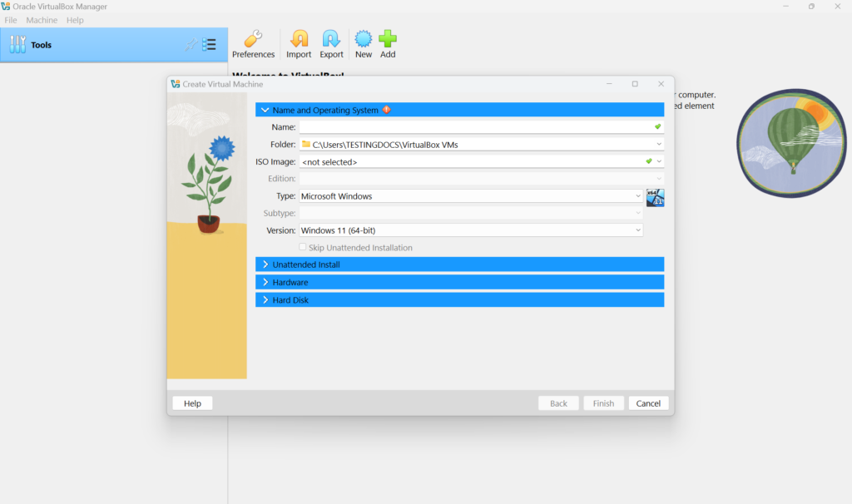
Task: Click the Windows OS type icon beside Type
Action: pos(655,196)
